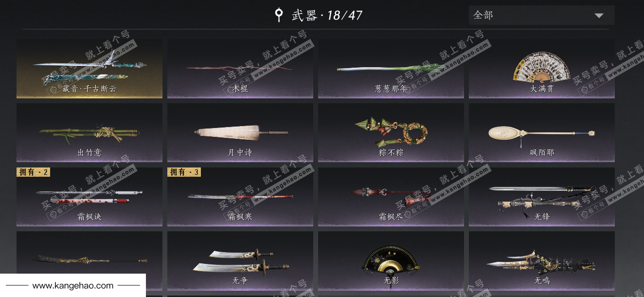The image size is (644, 297).
Task: Select the 飒陌耶 spoon weapon
Action: tap(542, 132)
